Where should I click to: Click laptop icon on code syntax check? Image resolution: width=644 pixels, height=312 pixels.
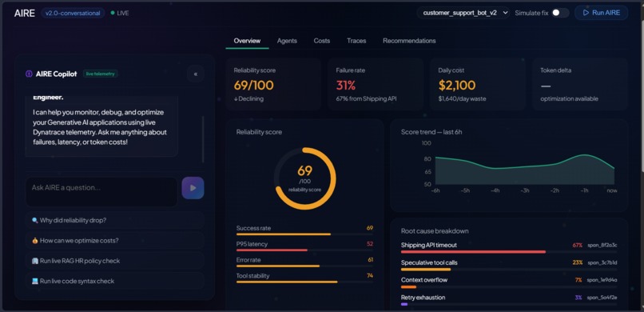point(35,281)
